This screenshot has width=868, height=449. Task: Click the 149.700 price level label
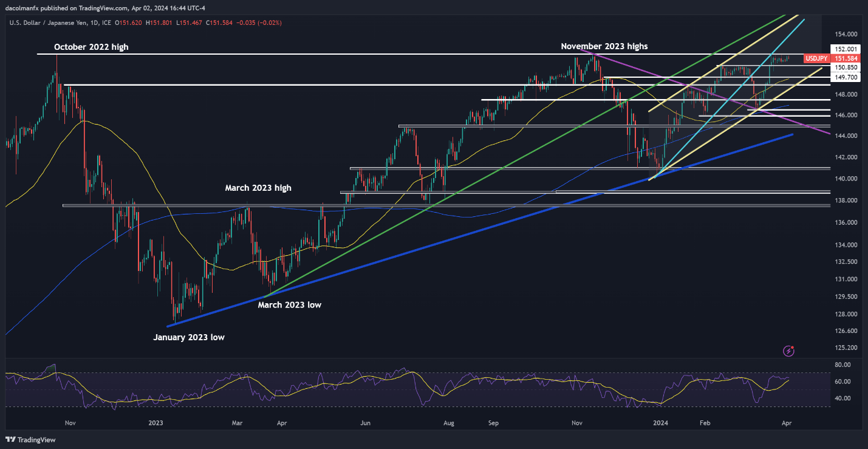tap(846, 77)
